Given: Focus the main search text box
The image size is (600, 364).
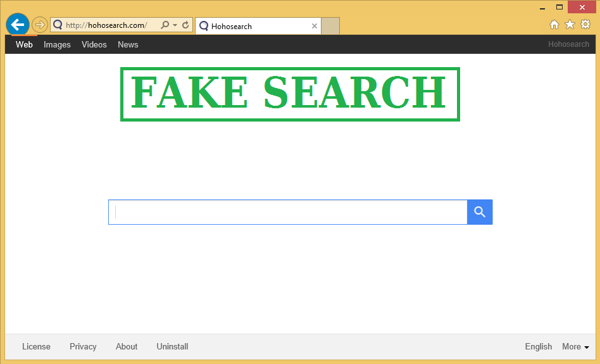Looking at the screenshot, I should tap(288, 212).
